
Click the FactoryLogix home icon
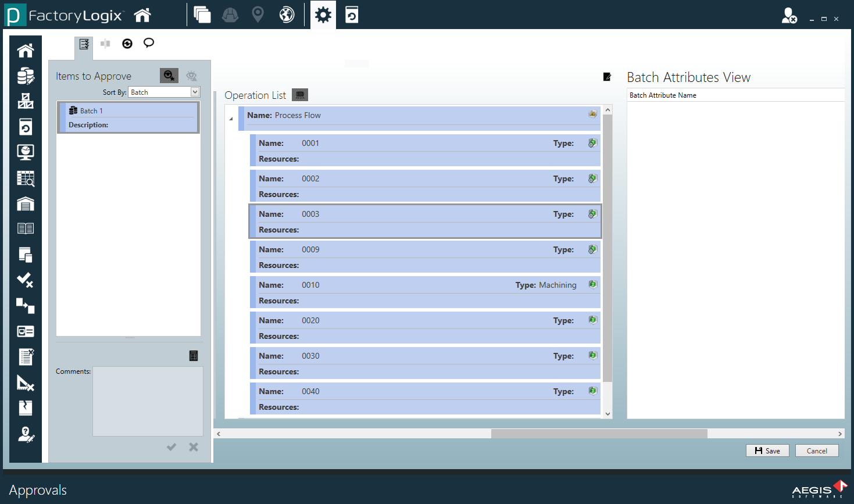(142, 15)
